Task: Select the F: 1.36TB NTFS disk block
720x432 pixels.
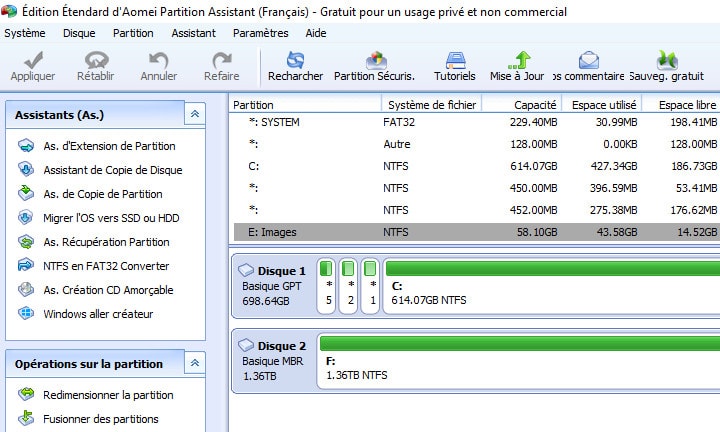Action: pyautogui.click(x=518, y=361)
